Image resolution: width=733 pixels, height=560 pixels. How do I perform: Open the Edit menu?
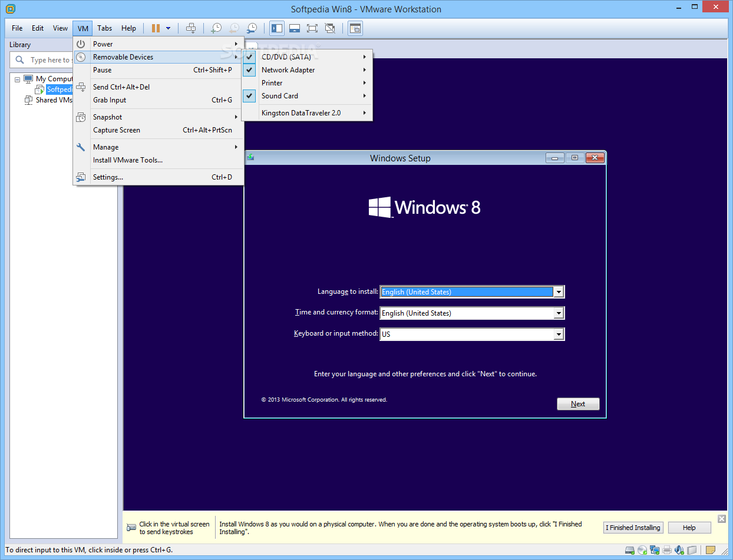coord(38,28)
